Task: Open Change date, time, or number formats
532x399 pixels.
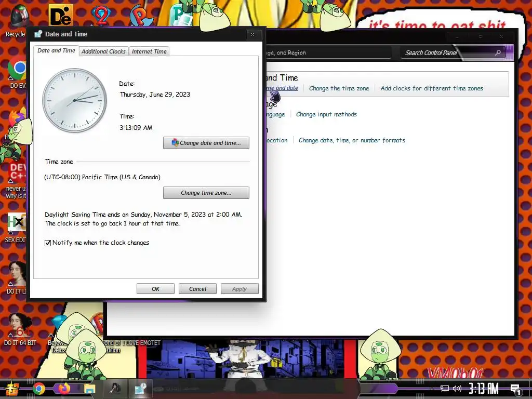Action: coord(352,140)
